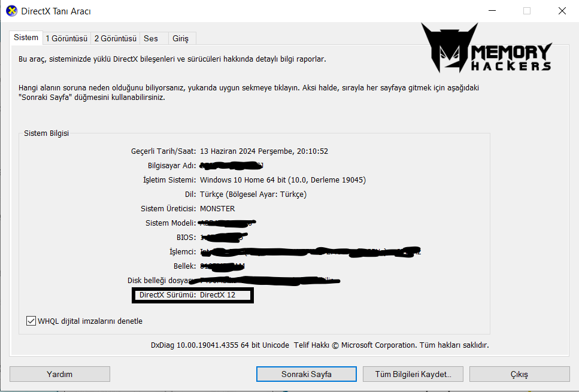Viewport: 579px width, 392px height.
Task: Click the Sistem Üreticisi label
Action: tap(168, 208)
